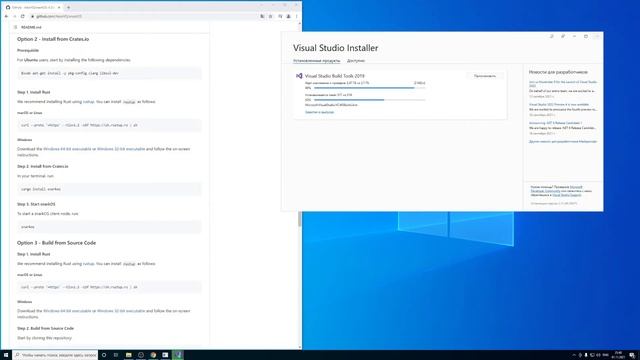Viewport: 640px width, 360px height.
Task: Close the GitHub browser tab
Action: tap(59, 7)
